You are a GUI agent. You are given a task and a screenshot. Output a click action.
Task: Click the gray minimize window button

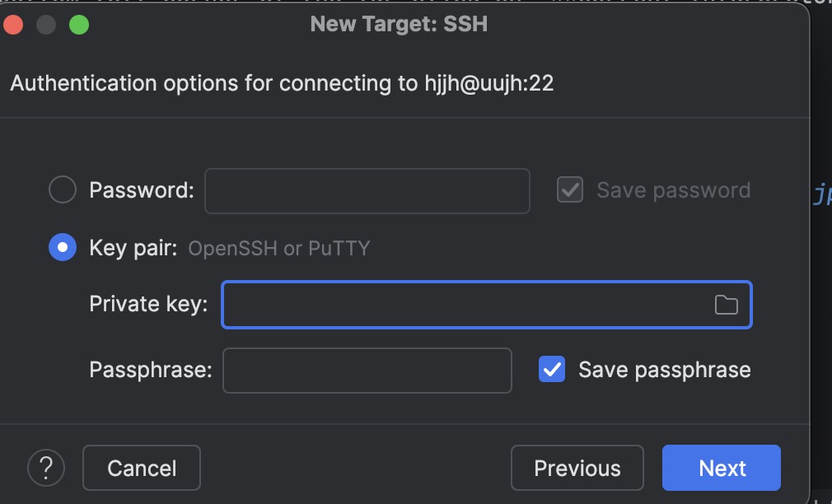pyautogui.click(x=46, y=25)
